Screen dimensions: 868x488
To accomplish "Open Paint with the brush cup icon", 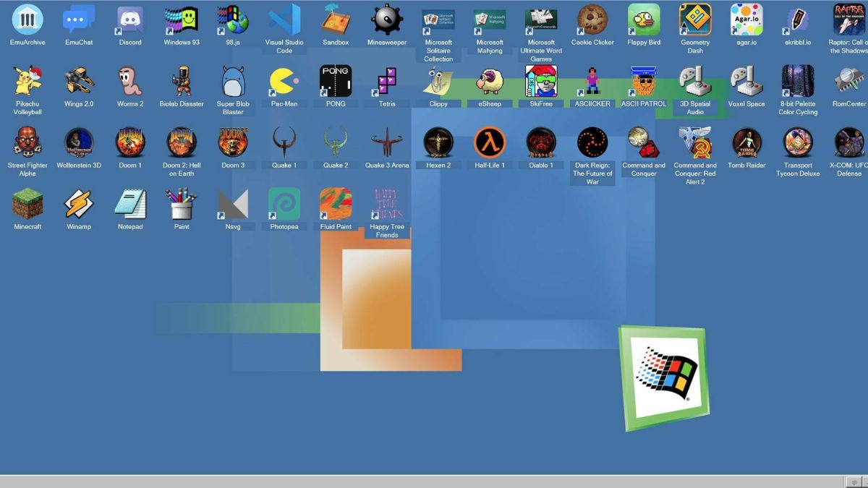I will coord(182,204).
